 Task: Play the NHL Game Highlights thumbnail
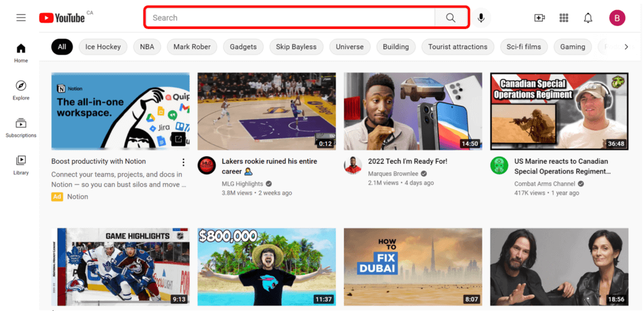[120, 266]
